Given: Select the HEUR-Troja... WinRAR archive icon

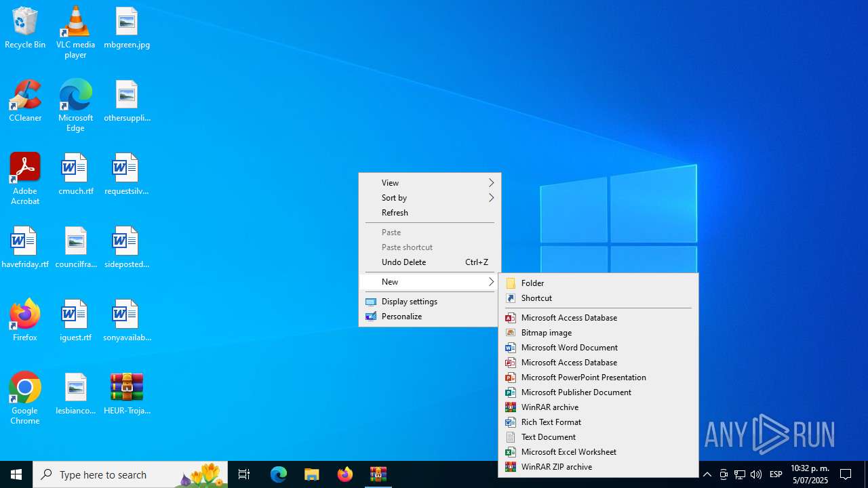Looking at the screenshot, I should (x=127, y=394).
